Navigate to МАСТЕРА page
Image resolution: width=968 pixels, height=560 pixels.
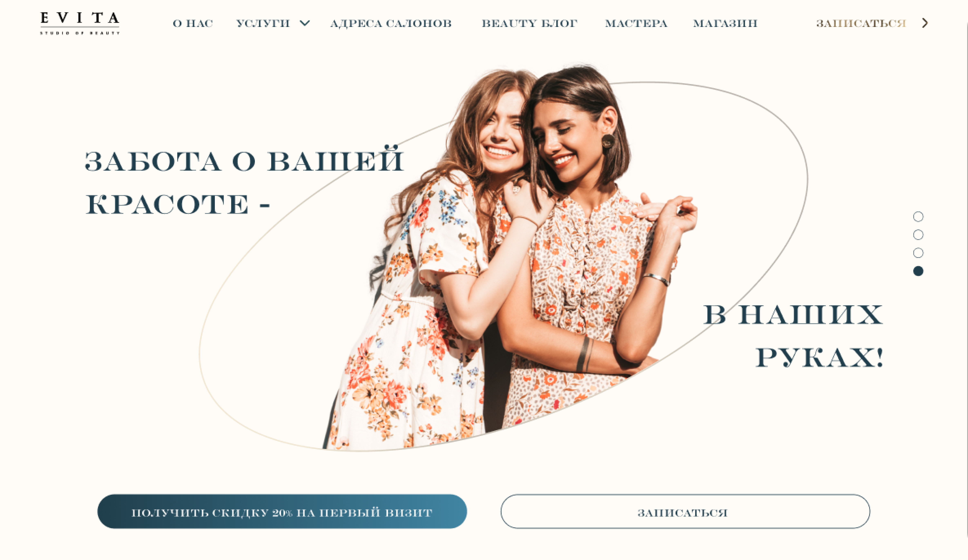[637, 23]
